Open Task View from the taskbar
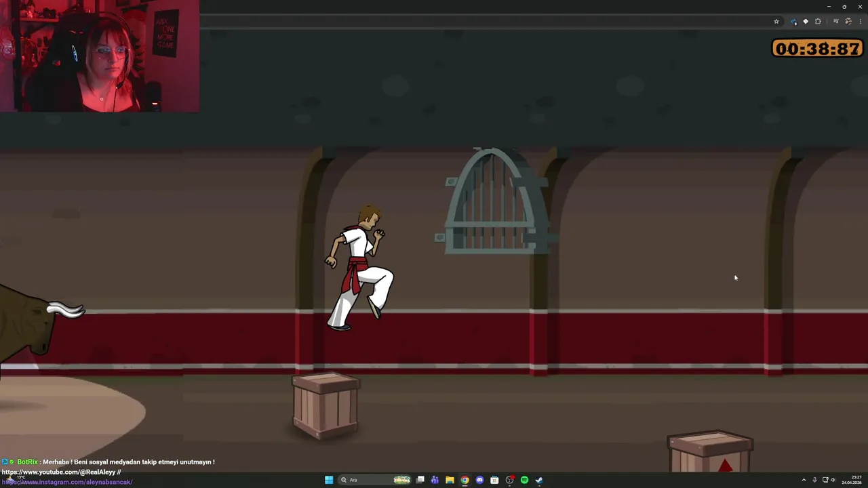 click(x=420, y=480)
